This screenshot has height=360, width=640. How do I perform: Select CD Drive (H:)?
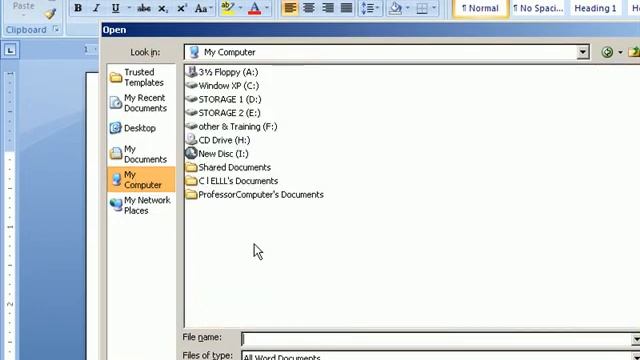click(x=218, y=140)
